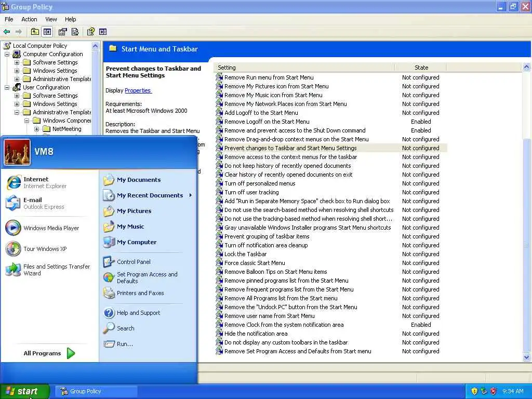532x399 pixels.
Task: Expand Administrative Templates under Computer Configuration
Action: pyautogui.click(x=17, y=79)
